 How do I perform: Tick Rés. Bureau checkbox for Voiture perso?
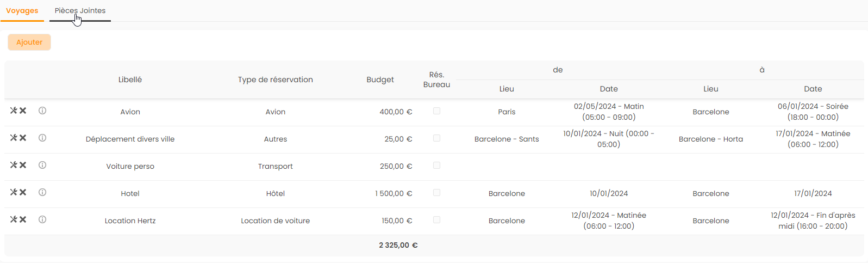tap(436, 166)
